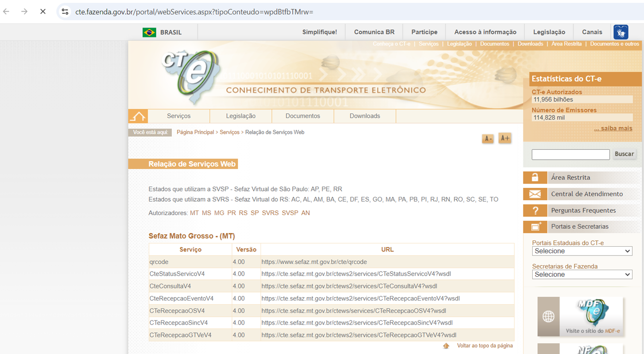Screen dimensions: 644x354
Task: Click the CteRecepcaoEventoV4 service cell
Action: [190, 298]
